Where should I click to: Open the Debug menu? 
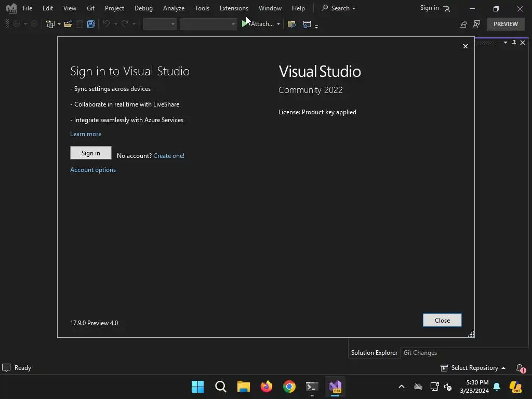point(143,8)
